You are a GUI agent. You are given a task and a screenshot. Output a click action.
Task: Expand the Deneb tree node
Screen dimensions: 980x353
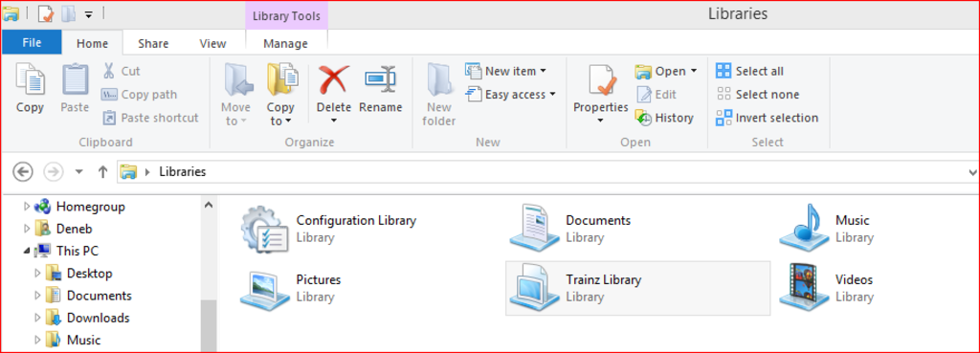pos(26,228)
